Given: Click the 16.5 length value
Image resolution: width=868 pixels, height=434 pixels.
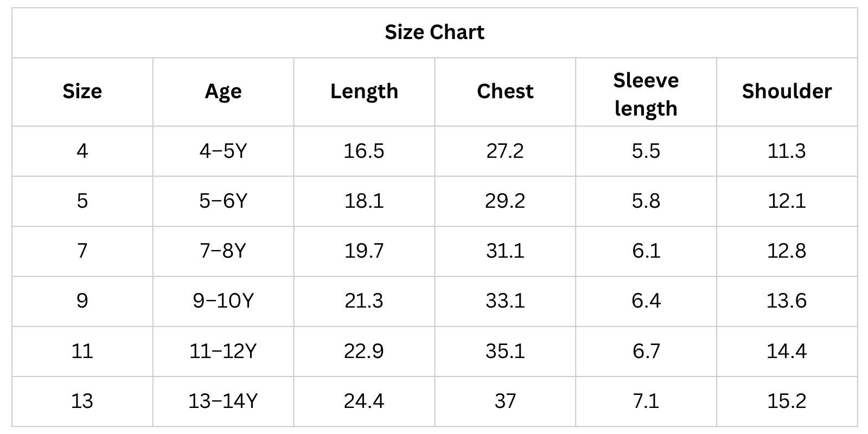Looking at the screenshot, I should click(x=364, y=150).
